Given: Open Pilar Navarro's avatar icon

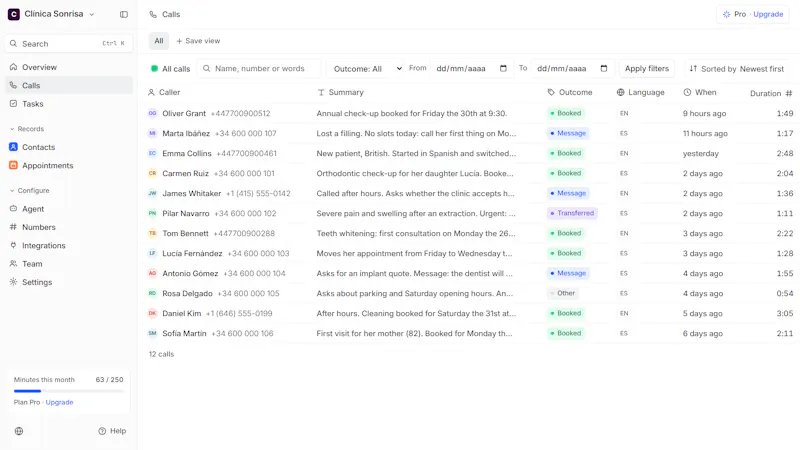Looking at the screenshot, I should point(153,213).
